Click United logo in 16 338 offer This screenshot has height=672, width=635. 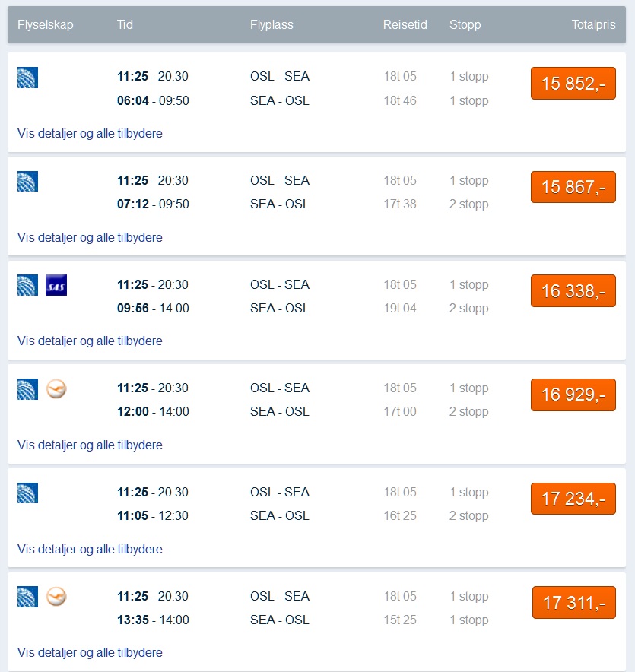(27, 285)
